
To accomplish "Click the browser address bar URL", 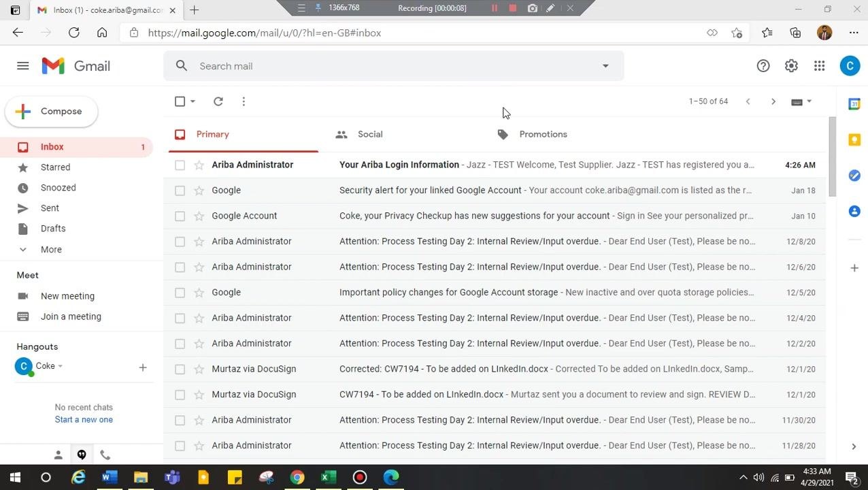I will [265, 33].
